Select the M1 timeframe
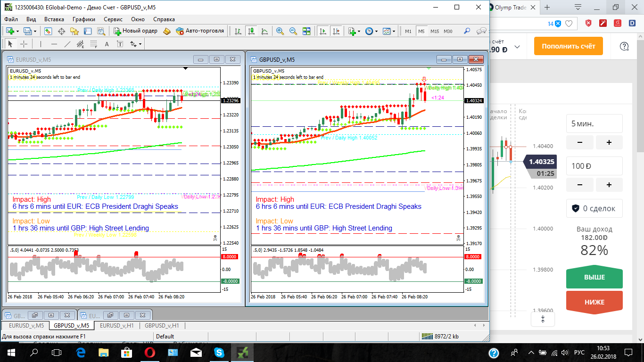This screenshot has height=362, width=644. click(x=408, y=31)
